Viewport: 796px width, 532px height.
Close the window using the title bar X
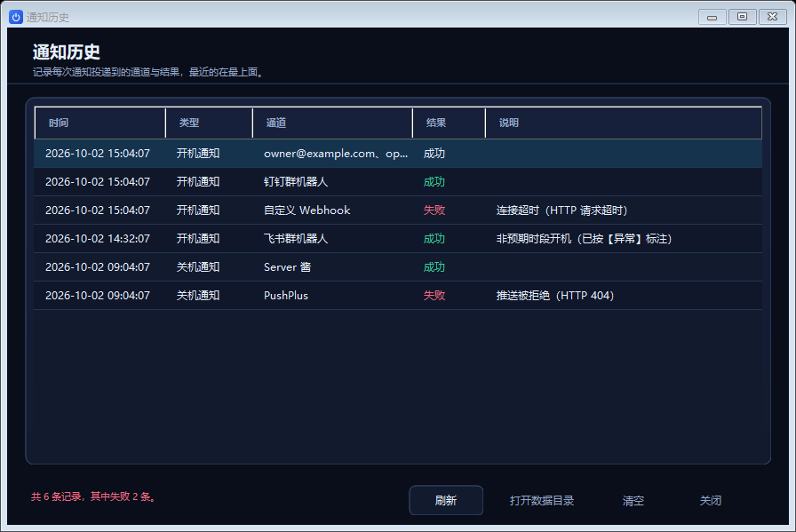coord(773,17)
